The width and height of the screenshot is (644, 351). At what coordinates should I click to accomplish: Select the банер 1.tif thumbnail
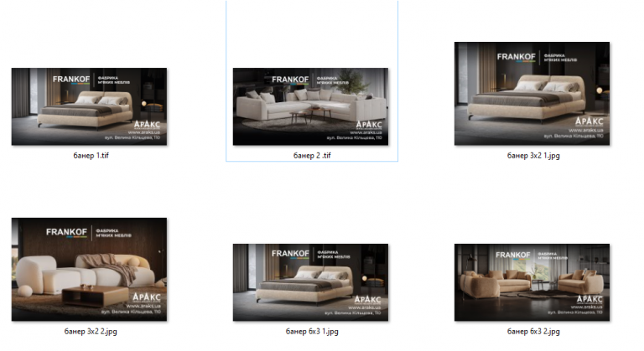tap(89, 106)
